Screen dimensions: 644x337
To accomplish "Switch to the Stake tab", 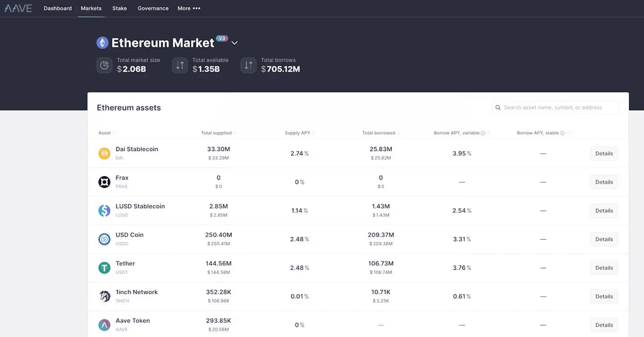I will [x=119, y=8].
